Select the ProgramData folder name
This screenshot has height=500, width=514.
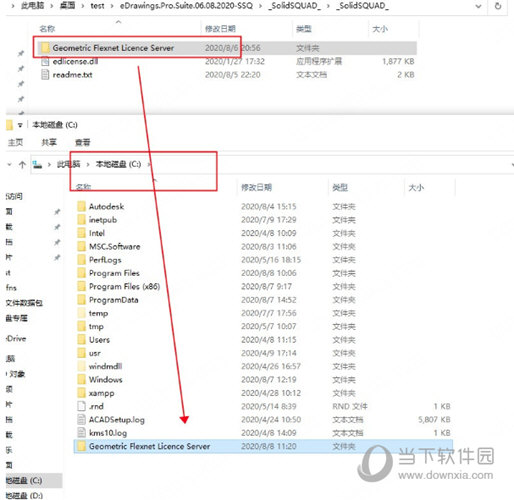coord(113,300)
